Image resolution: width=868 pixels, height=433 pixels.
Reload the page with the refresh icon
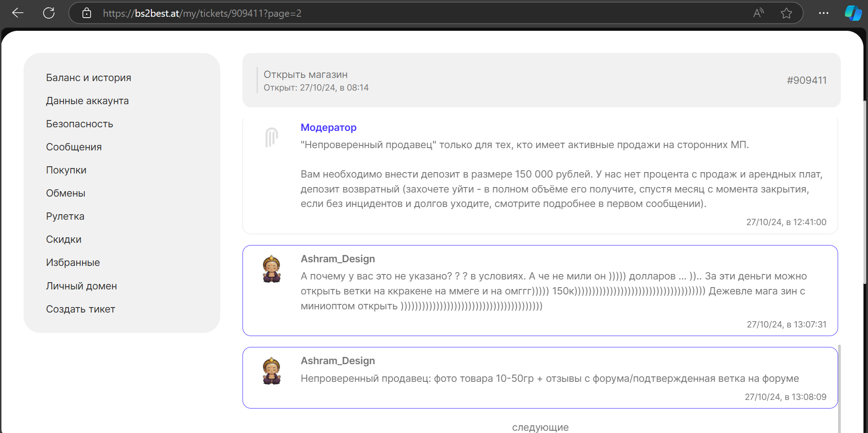pyautogui.click(x=48, y=13)
